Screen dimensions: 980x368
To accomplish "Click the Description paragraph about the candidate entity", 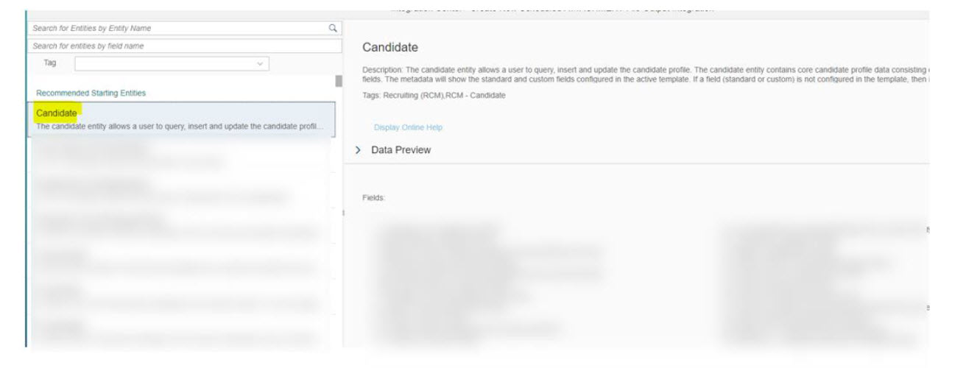I will pyautogui.click(x=646, y=74).
